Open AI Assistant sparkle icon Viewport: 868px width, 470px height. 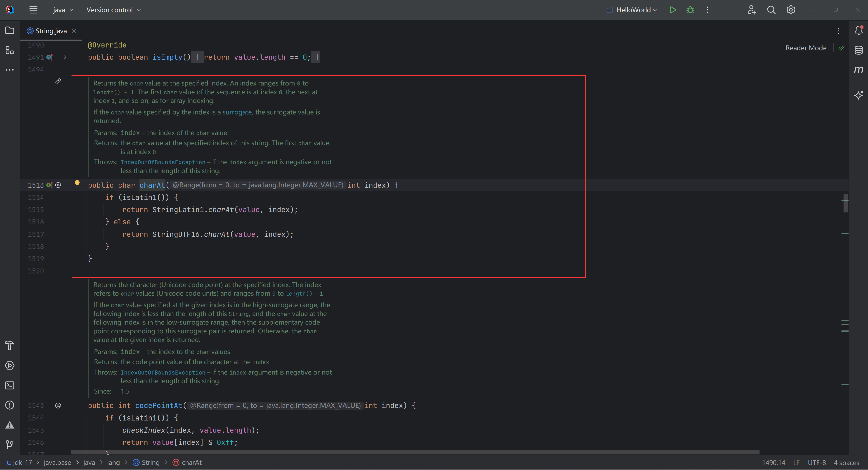(859, 95)
